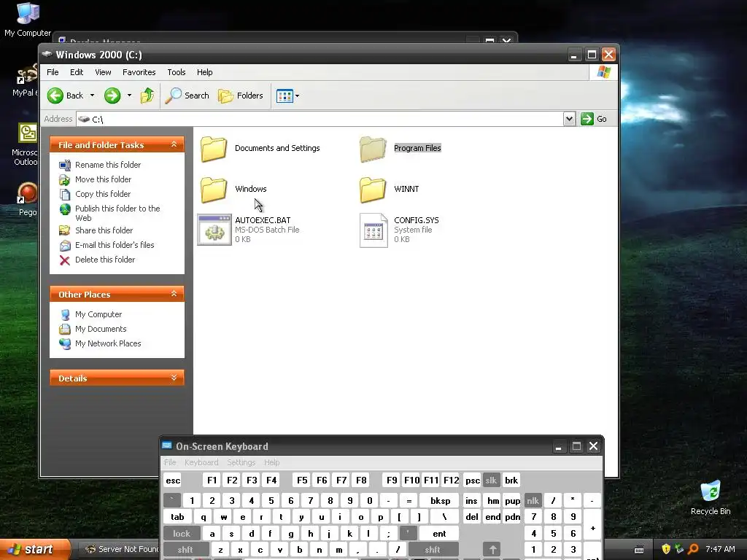Click the up arrow key on keyboard

coord(492,550)
